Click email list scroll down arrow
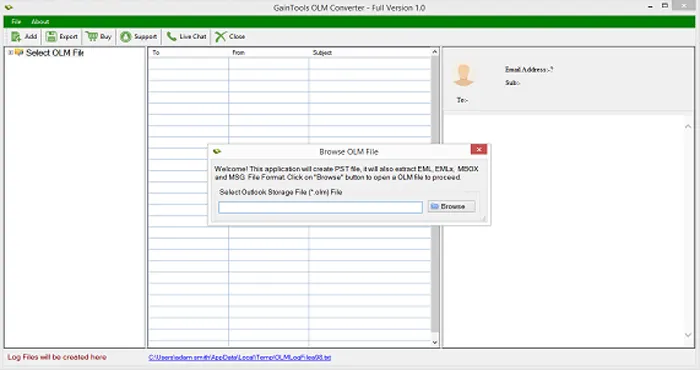The image size is (700, 370). 435,342
